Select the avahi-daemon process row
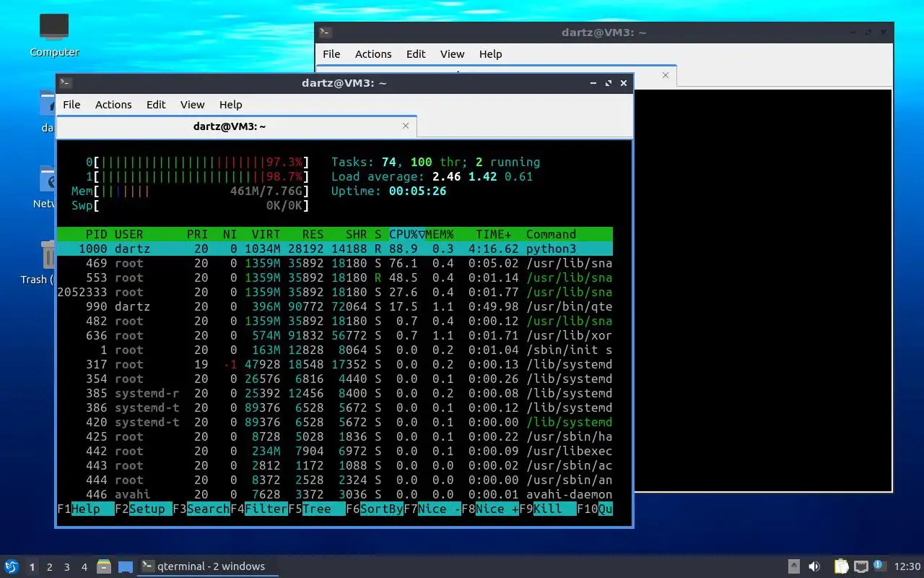This screenshot has width=924, height=578. pos(335,494)
